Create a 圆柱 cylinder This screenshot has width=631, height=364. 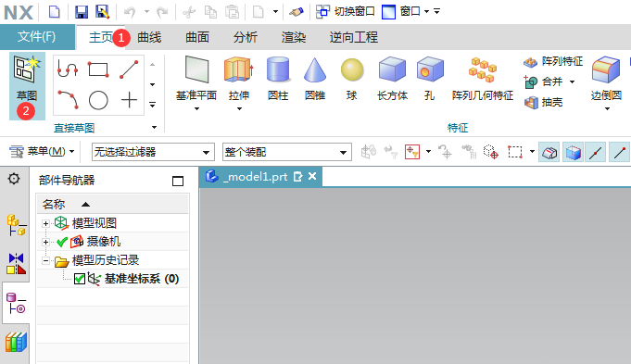(278, 79)
